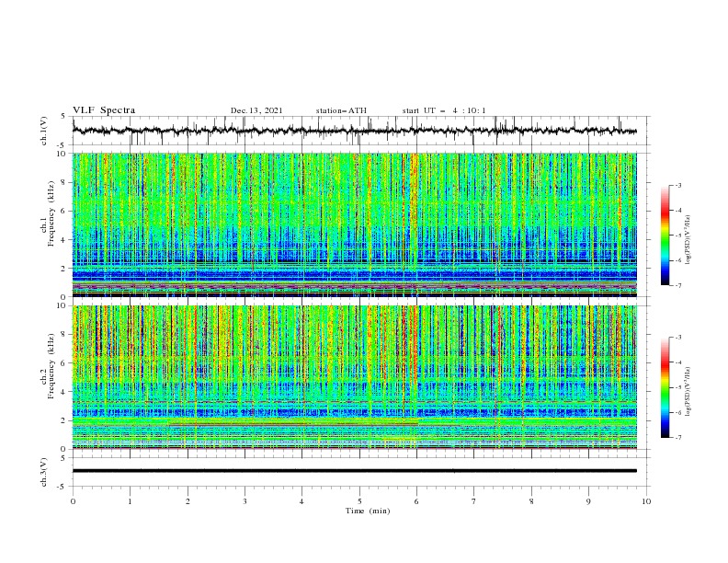Click the ch.1 spectrogram color bar
The width and height of the screenshot is (728, 563).
click(665, 236)
